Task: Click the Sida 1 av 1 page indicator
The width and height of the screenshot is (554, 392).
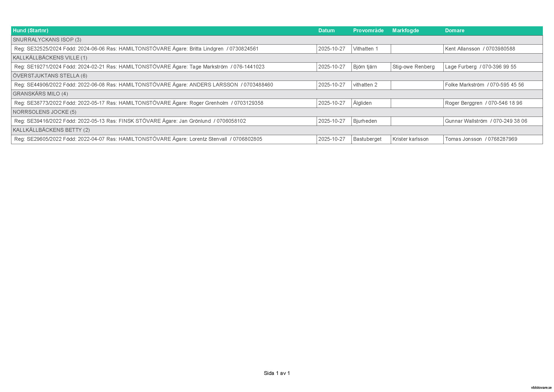Action: pos(277,373)
